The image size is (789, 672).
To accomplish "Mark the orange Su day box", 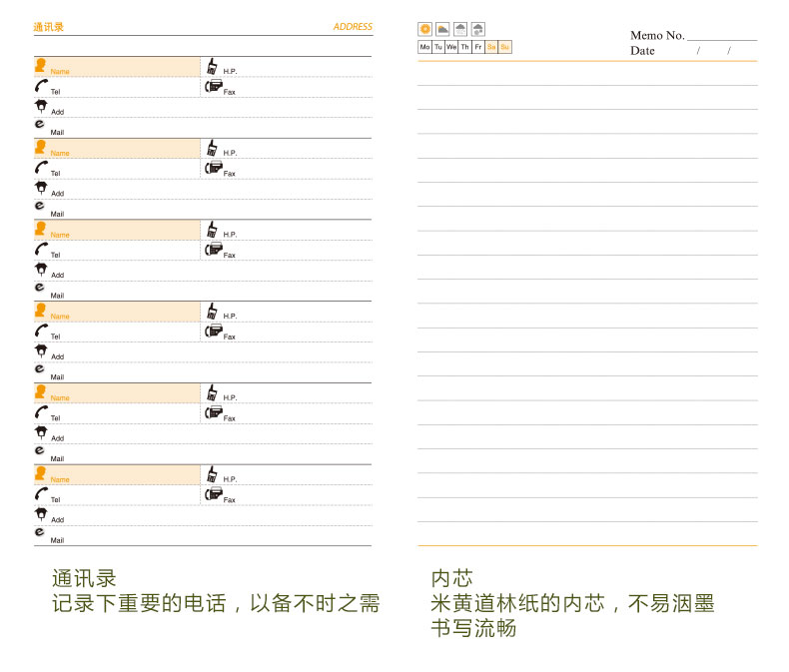I will [x=505, y=47].
